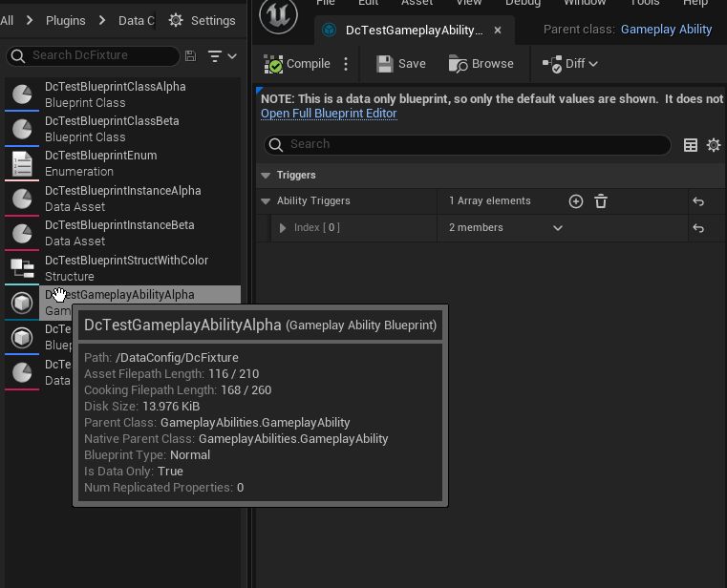This screenshot has height=588, width=727.
Task: Select the DcTestBlueprintInstanceBeta name text
Action: [x=119, y=225]
